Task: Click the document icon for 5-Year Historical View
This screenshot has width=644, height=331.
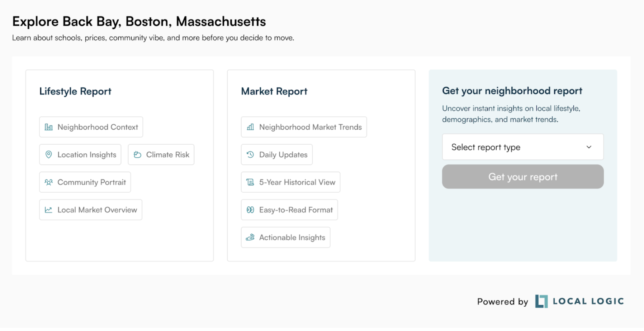Action: point(250,182)
